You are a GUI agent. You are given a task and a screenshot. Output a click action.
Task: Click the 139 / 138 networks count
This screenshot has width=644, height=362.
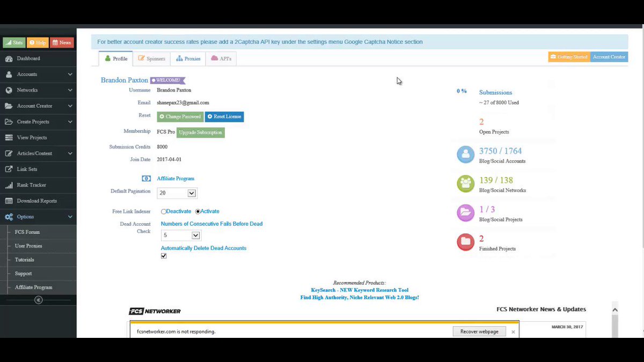click(496, 180)
